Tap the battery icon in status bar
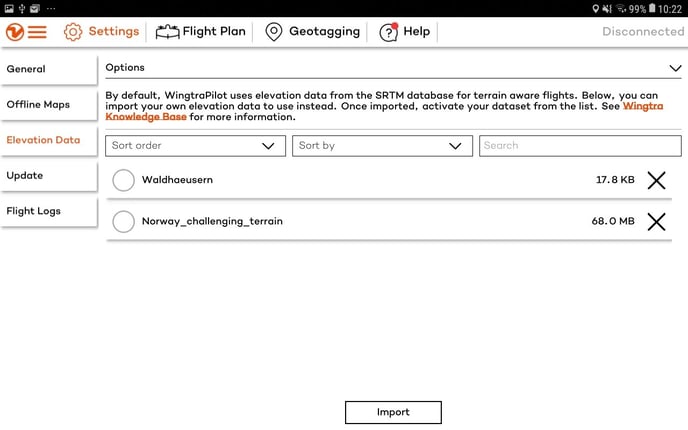 [652, 8]
